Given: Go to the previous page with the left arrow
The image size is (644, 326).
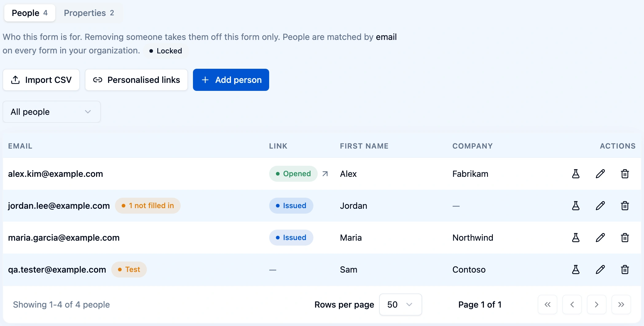Looking at the screenshot, I should [x=572, y=305].
